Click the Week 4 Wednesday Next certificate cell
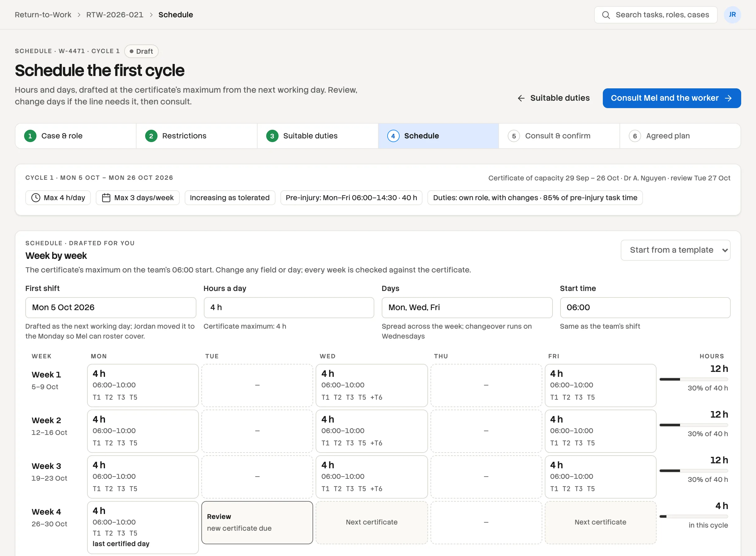The width and height of the screenshot is (756, 556). 372,522
